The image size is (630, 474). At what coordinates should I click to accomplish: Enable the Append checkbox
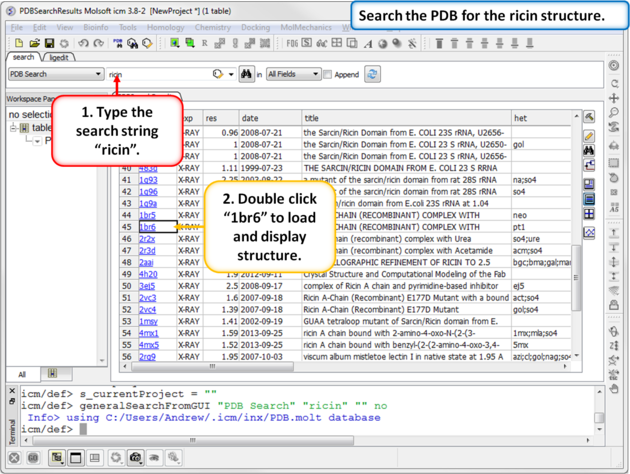coord(327,75)
